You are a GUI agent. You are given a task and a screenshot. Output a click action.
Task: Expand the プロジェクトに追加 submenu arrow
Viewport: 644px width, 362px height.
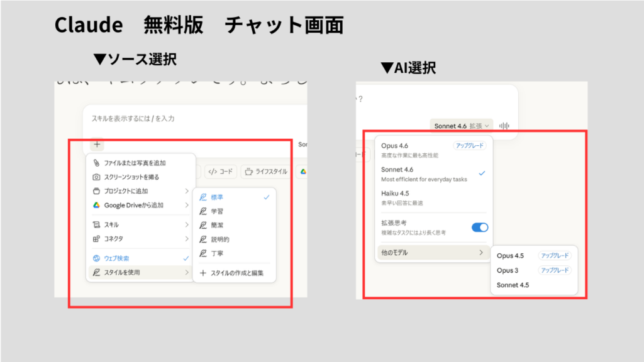186,191
